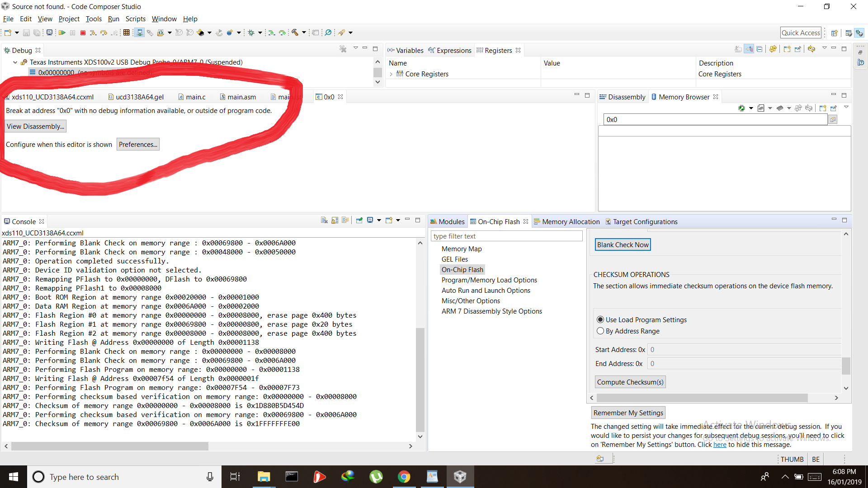Click the Console horizontal scrollbar thumb
Screen dimensions: 868x488
click(x=110, y=446)
